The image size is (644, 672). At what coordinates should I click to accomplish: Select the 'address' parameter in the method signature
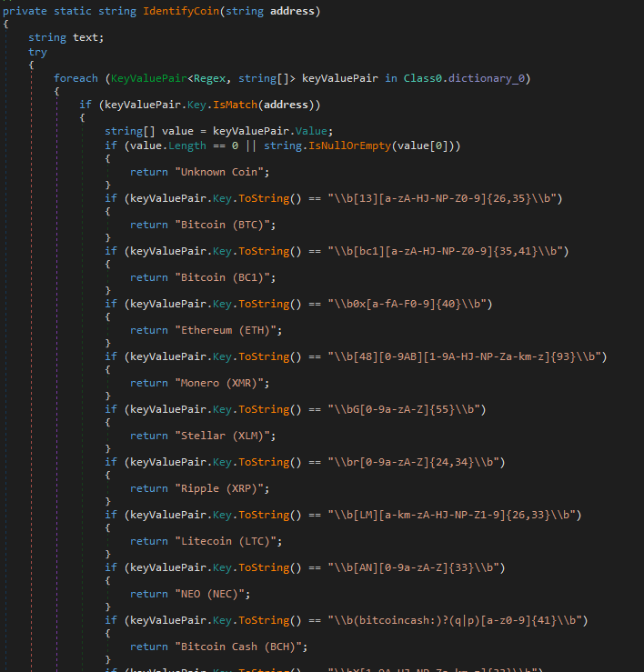(x=292, y=11)
